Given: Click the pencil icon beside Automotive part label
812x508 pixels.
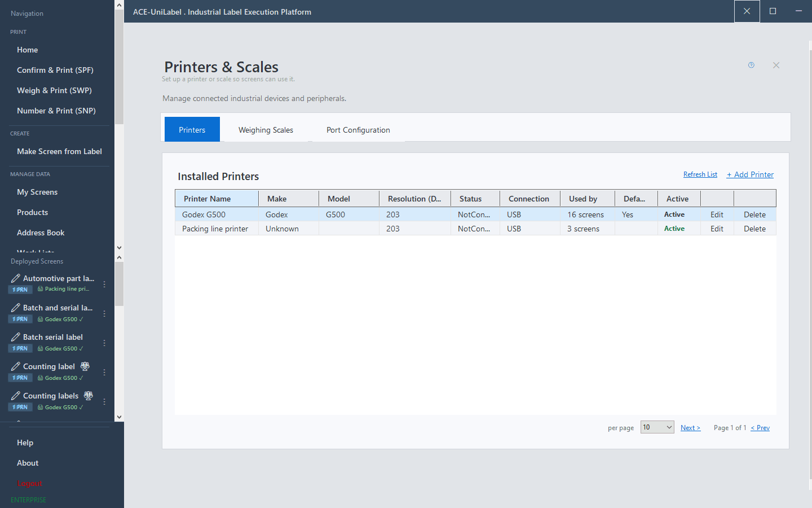Looking at the screenshot, I should (x=16, y=278).
